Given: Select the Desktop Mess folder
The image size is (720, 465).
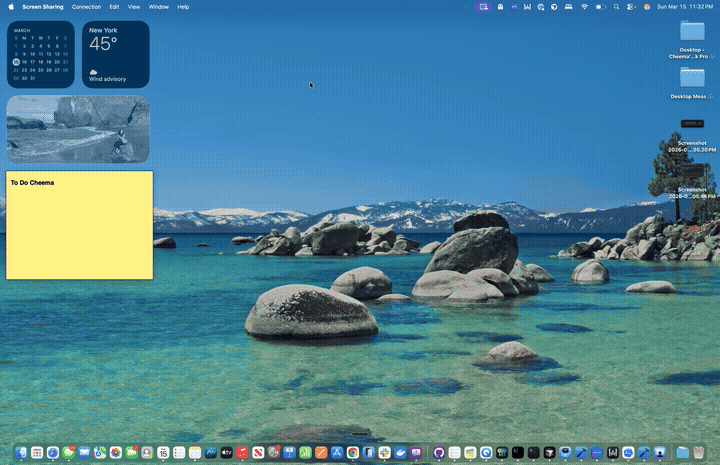Looking at the screenshot, I should (x=692, y=83).
